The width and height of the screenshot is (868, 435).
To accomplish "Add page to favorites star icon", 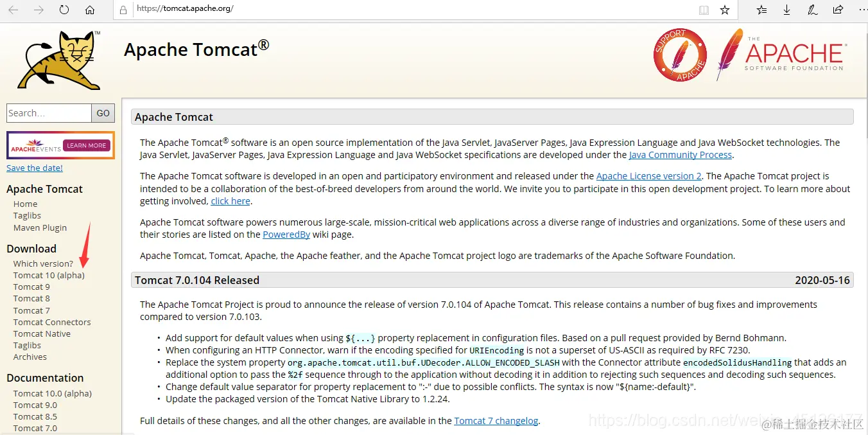I will pyautogui.click(x=725, y=10).
